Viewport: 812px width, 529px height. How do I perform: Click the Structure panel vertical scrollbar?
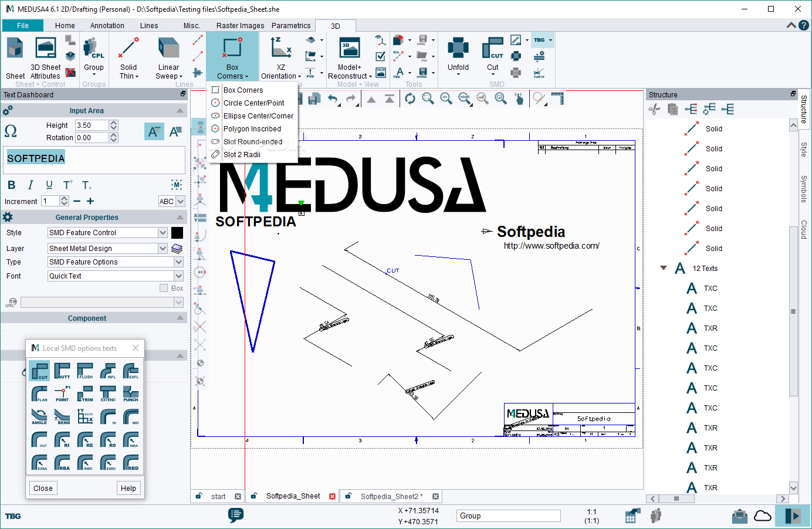[x=793, y=311]
